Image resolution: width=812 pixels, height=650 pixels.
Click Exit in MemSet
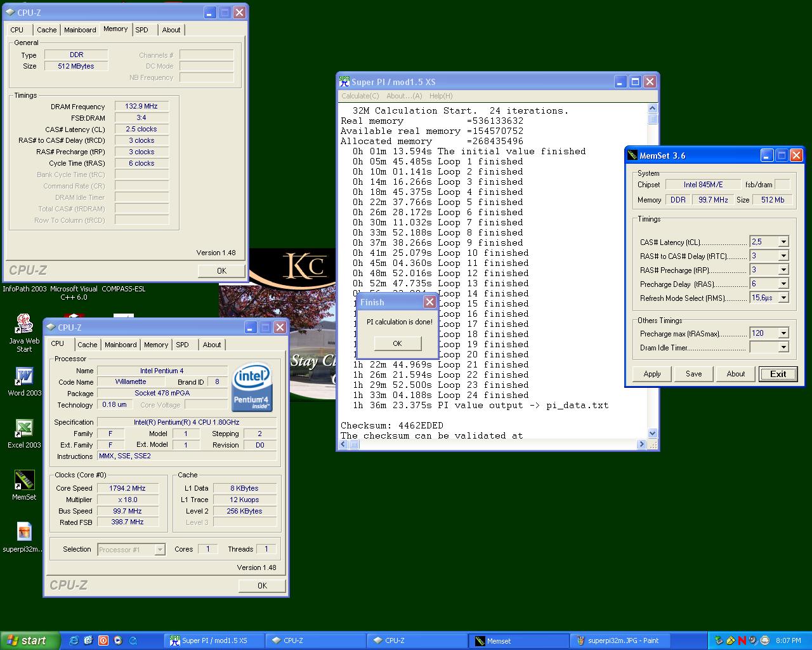[778, 374]
